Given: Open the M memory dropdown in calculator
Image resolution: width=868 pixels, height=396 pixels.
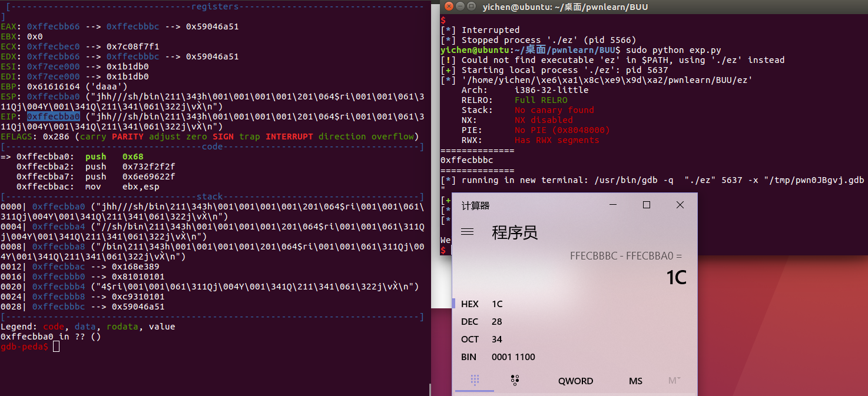Looking at the screenshot, I should [x=674, y=381].
